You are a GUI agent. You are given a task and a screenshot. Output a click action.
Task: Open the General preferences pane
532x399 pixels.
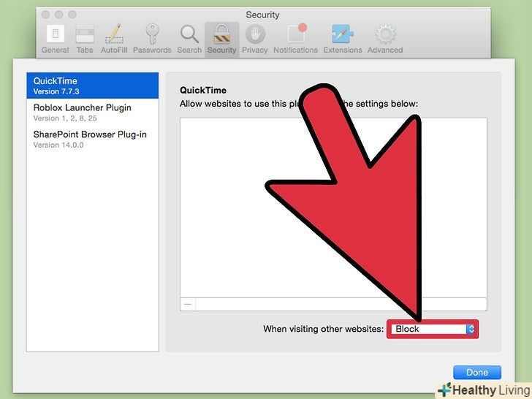[55, 39]
